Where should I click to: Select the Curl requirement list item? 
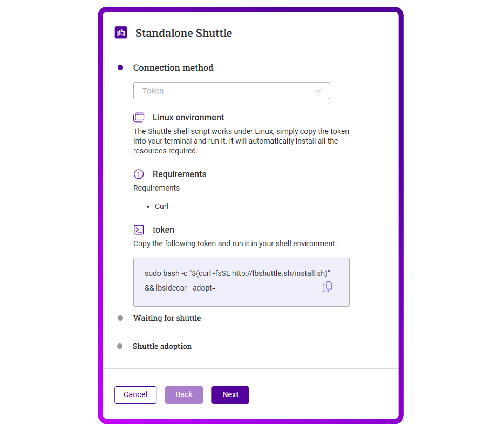(161, 206)
